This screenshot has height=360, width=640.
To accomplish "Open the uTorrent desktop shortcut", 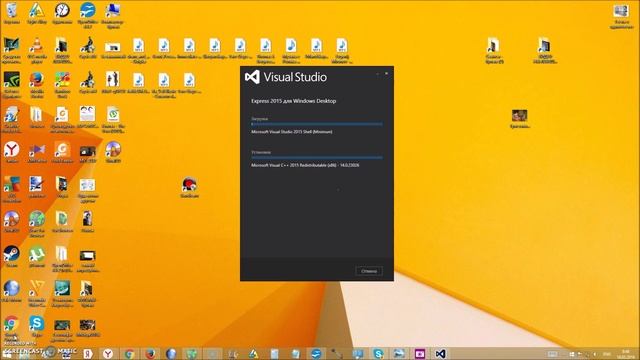I will (37, 256).
